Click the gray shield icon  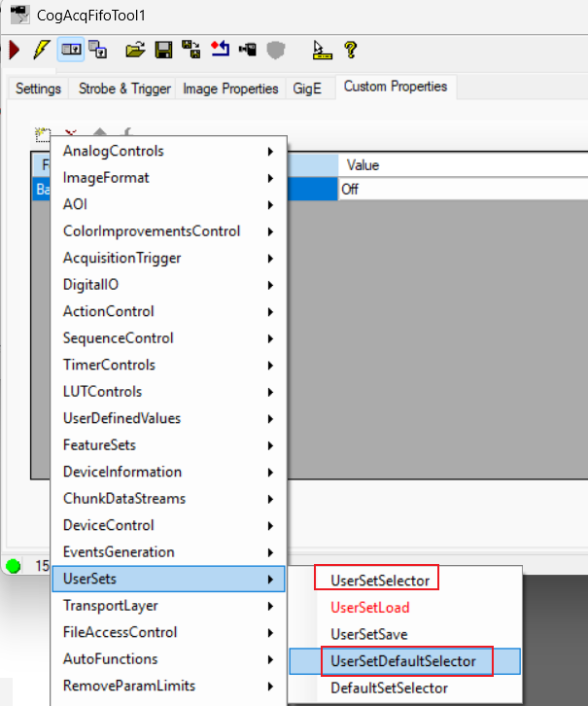point(276,50)
